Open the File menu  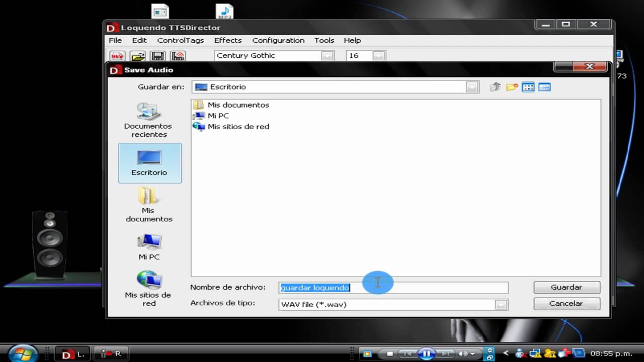coord(115,40)
